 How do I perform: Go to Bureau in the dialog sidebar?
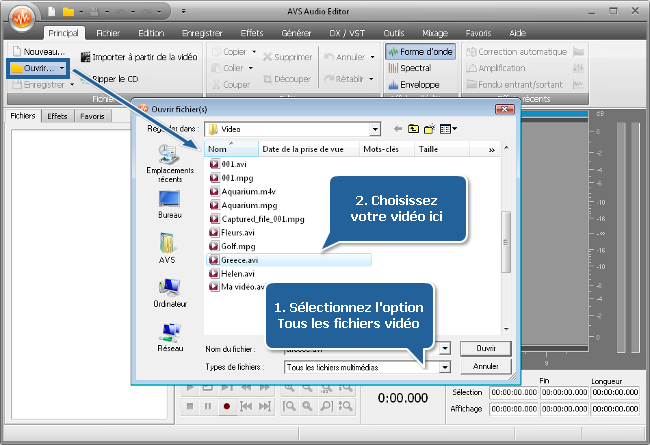click(170, 204)
